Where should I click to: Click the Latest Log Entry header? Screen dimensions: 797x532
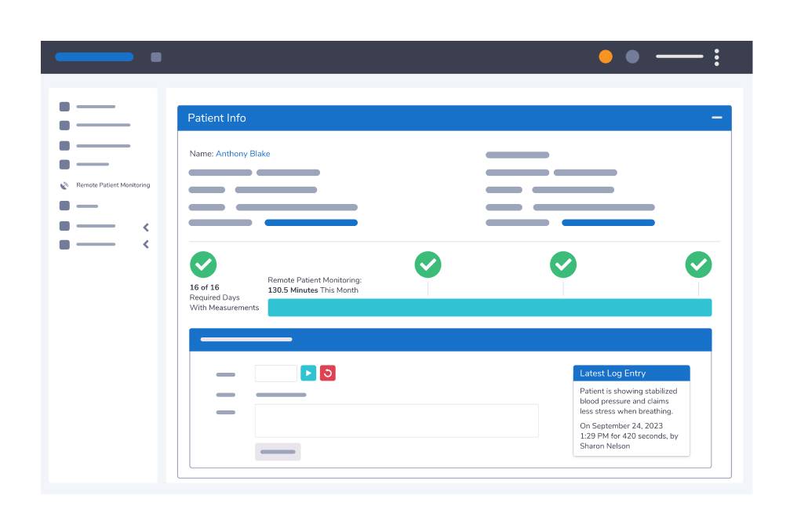[631, 373]
